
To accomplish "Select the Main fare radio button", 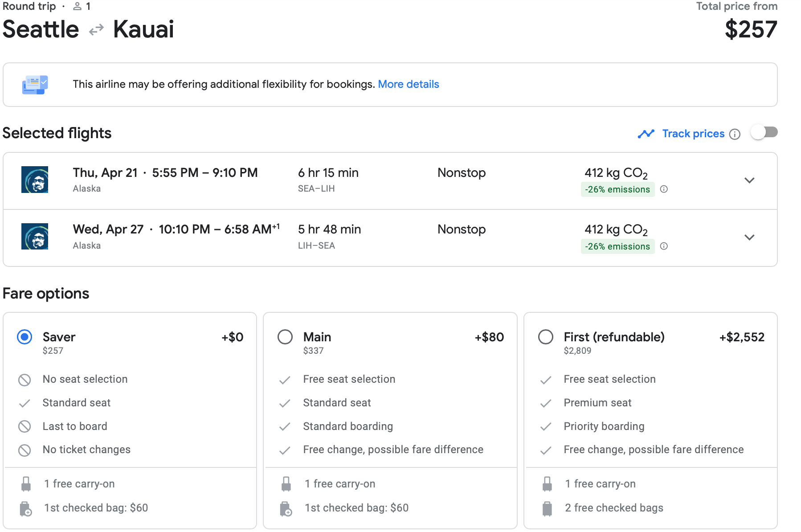I will coord(285,337).
